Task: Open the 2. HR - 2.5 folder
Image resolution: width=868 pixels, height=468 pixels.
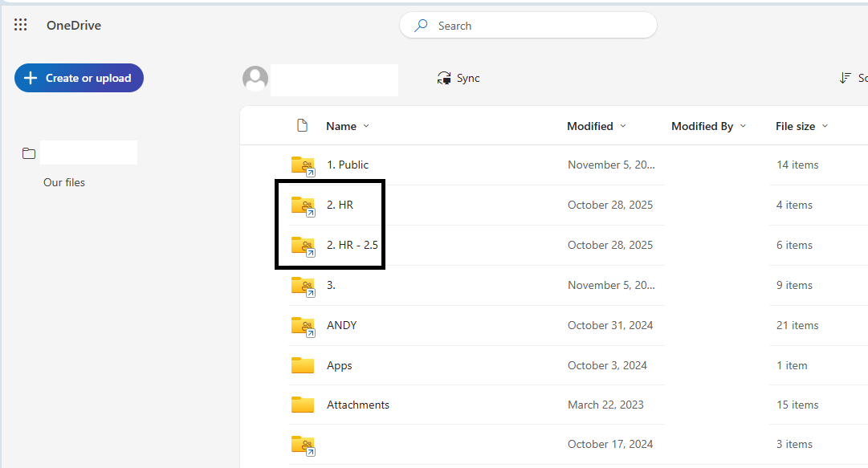Action: 352,245
